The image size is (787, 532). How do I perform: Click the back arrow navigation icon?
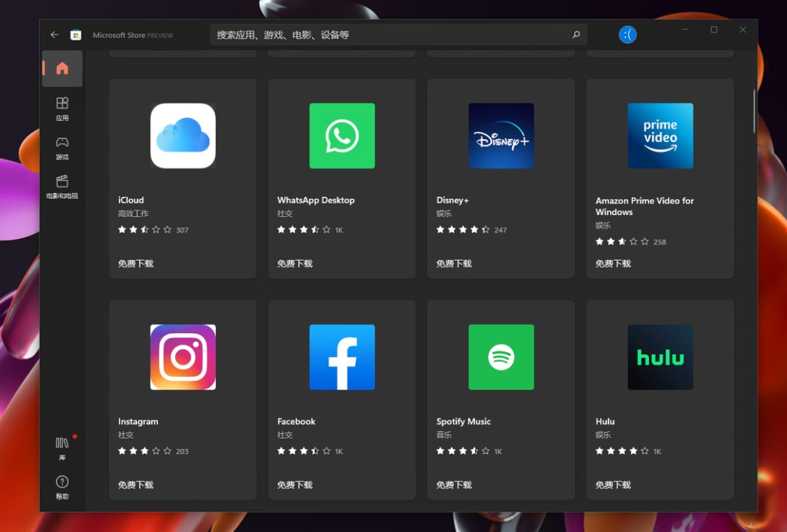pos(54,34)
